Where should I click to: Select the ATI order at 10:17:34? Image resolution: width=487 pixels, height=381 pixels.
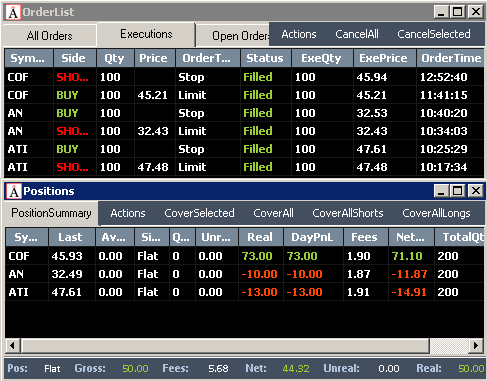point(244,167)
